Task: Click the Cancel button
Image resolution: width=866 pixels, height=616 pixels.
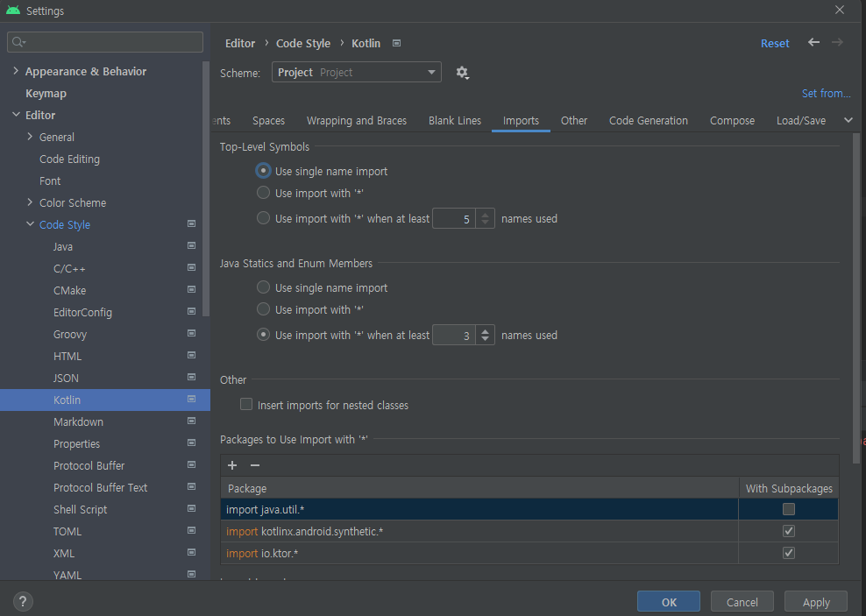Action: click(x=742, y=602)
